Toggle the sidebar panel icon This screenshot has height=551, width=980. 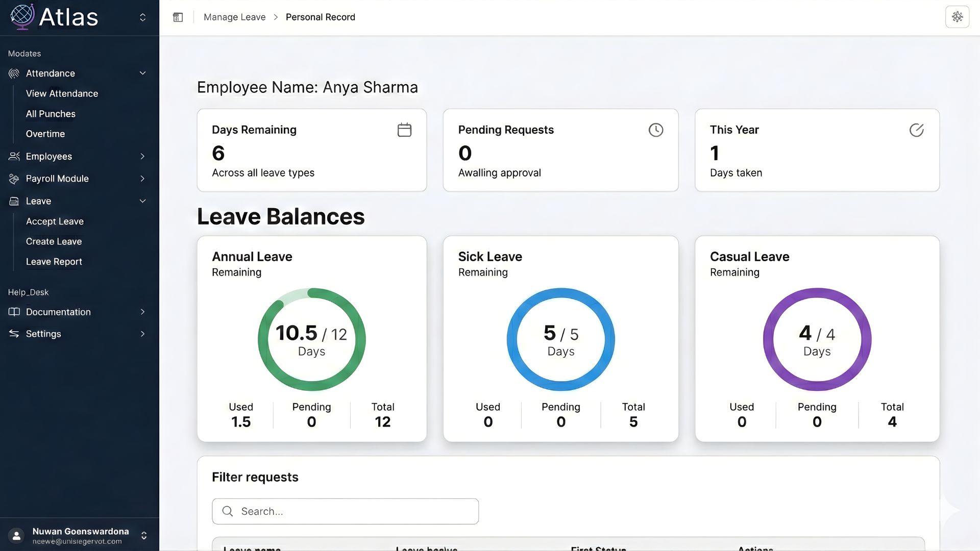tap(178, 17)
